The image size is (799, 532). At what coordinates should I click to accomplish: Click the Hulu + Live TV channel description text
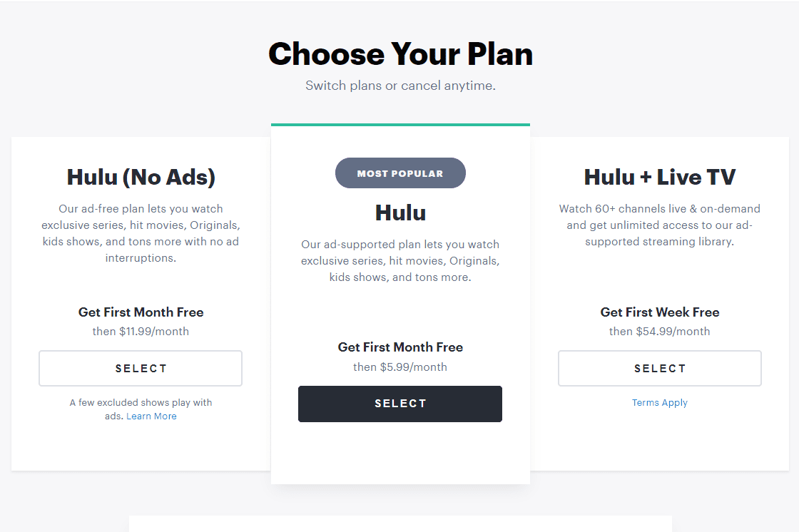point(660,225)
